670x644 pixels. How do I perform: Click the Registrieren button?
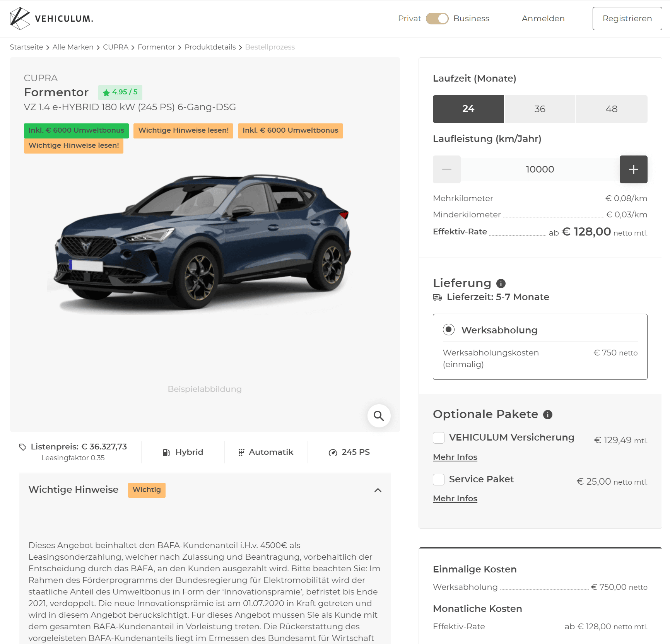coord(627,19)
